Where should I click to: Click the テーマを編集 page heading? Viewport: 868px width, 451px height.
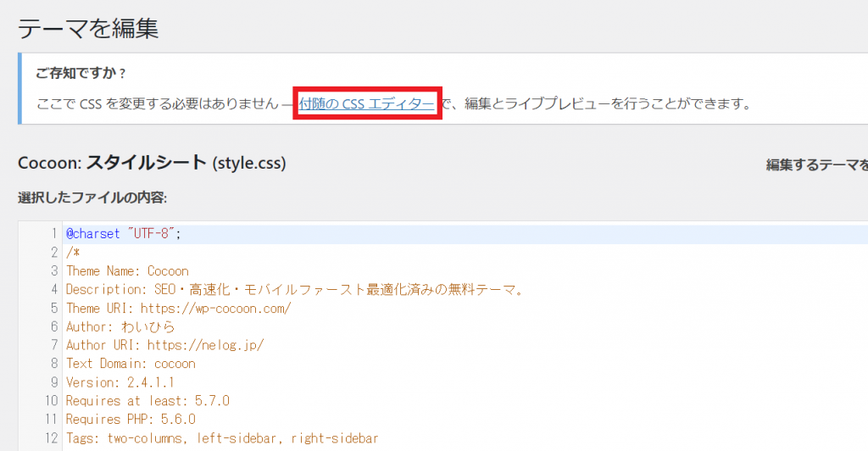[x=88, y=28]
